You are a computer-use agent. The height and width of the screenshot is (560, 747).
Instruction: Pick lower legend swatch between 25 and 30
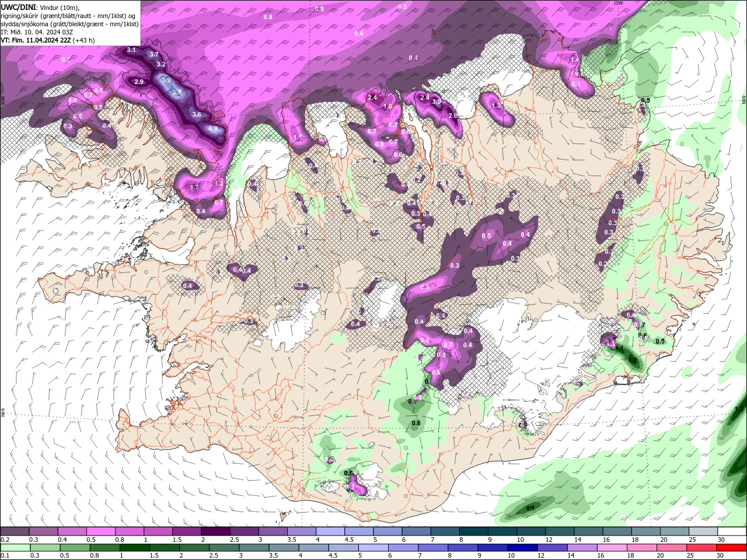(x=701, y=548)
